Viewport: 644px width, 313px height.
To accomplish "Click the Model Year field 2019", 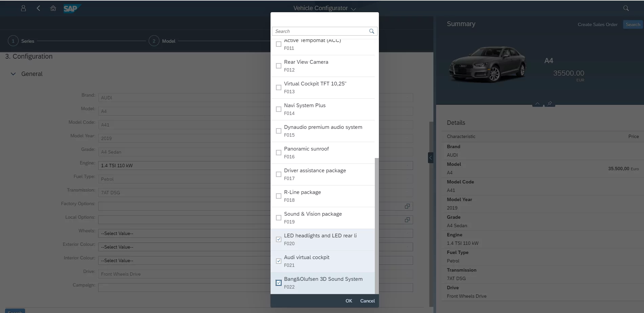I will coord(255,138).
